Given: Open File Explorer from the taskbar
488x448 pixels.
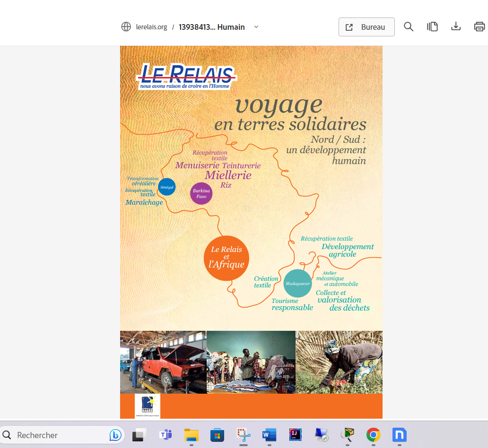Looking at the screenshot, I should click(192, 435).
